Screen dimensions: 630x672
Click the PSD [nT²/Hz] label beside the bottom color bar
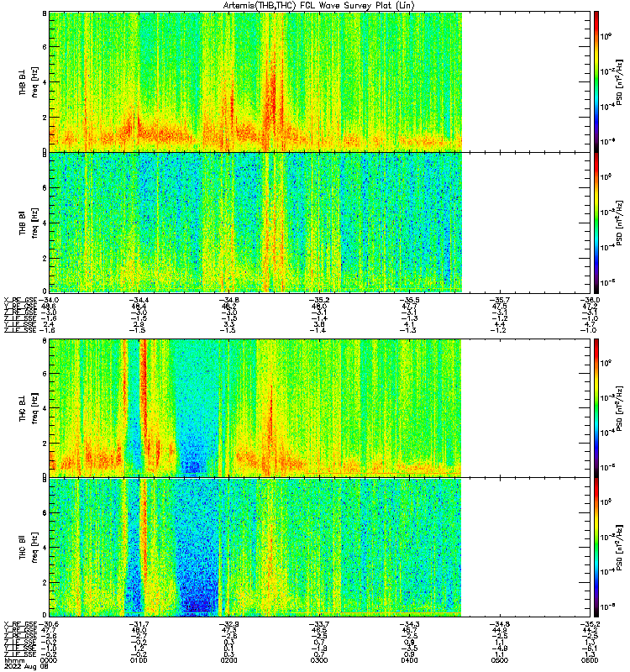pyautogui.click(x=618, y=548)
